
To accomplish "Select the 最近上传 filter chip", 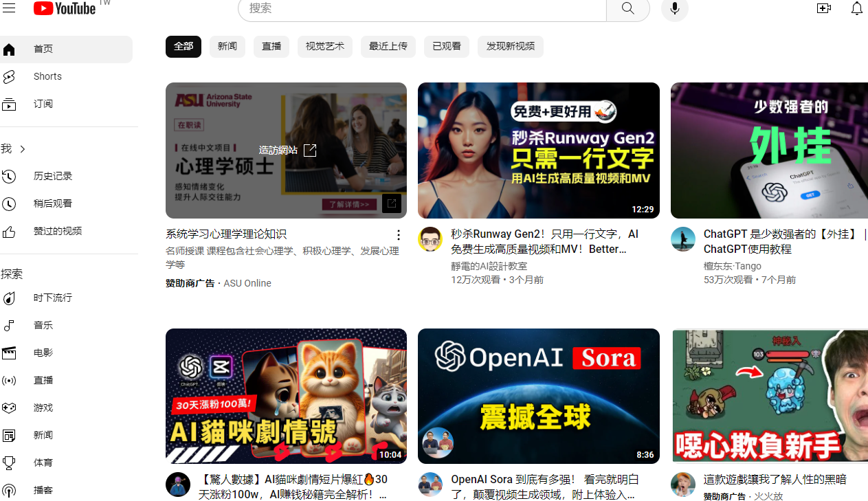I will (388, 47).
